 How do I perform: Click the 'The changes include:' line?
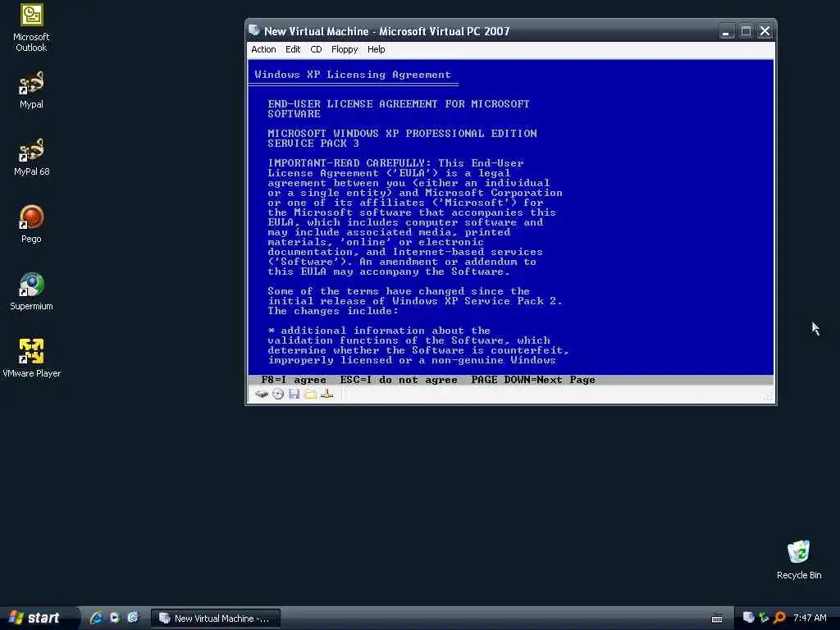pyautogui.click(x=333, y=311)
